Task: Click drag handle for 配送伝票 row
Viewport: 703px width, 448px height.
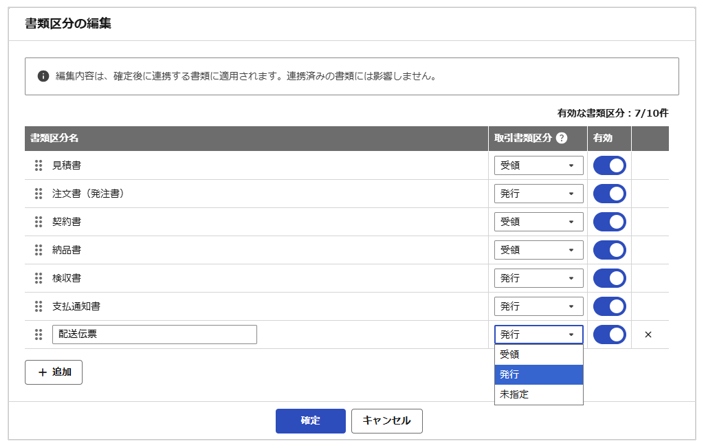Action: [39, 335]
